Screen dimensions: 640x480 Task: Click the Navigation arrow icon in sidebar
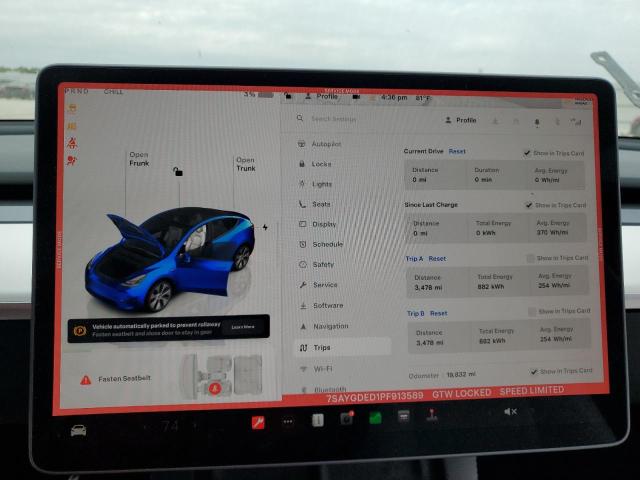(x=303, y=326)
